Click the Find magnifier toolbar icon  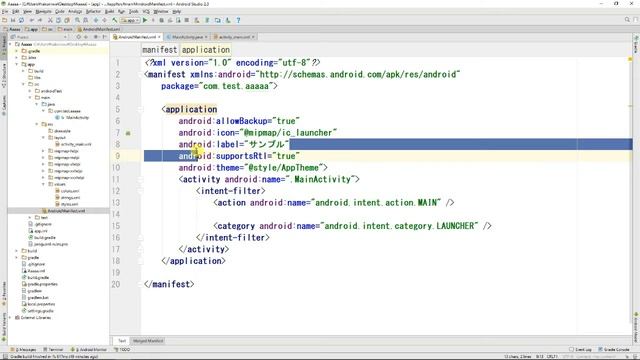coord(77,20)
